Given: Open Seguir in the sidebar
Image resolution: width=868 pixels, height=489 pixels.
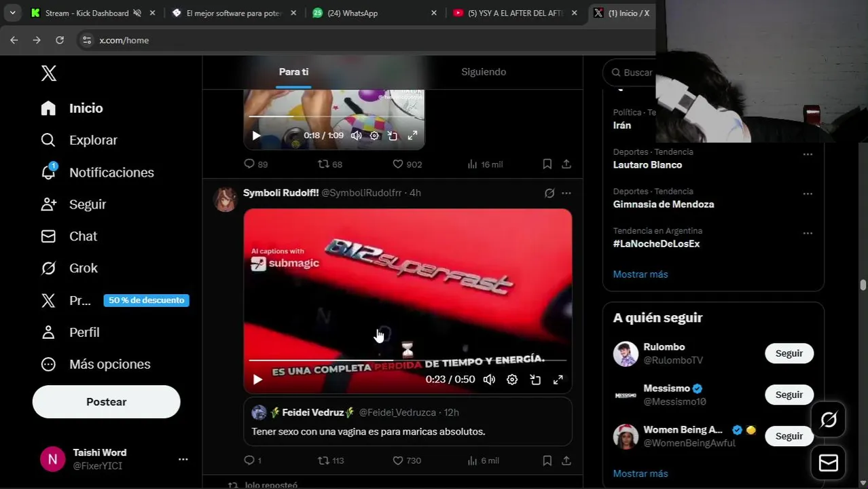Looking at the screenshot, I should [73, 204].
